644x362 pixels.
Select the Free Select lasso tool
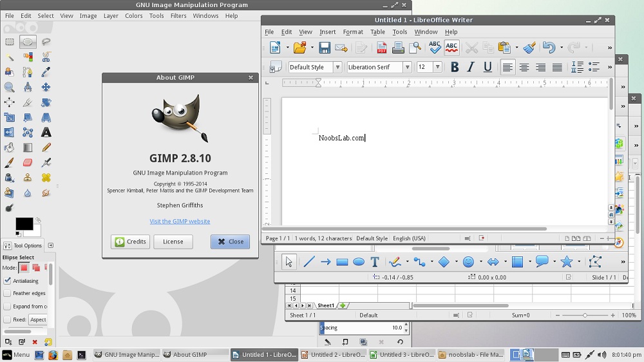pyautogui.click(x=46, y=41)
